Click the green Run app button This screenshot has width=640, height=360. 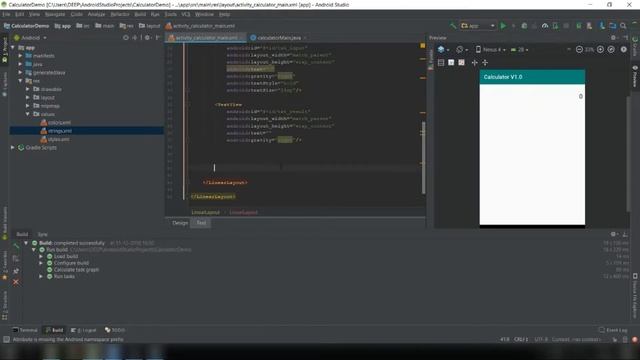[x=503, y=26]
